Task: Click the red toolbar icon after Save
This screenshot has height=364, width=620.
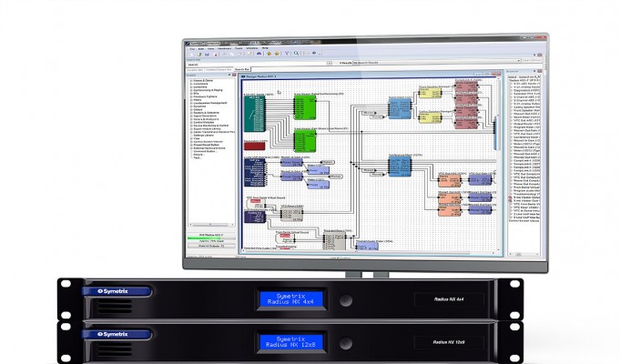Action: click(216, 55)
